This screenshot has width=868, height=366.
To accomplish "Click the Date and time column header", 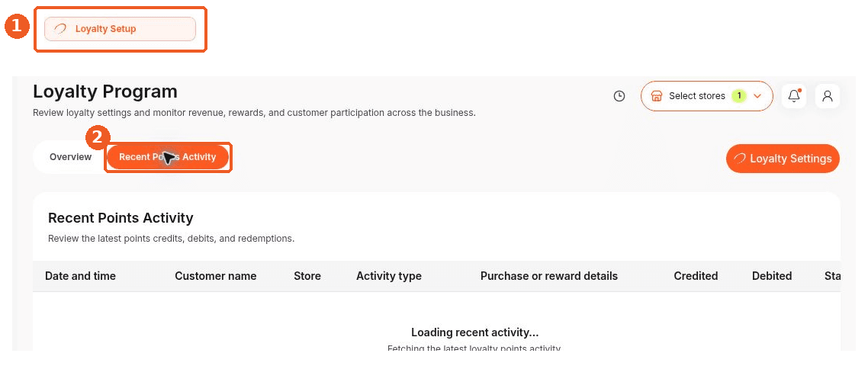I will point(80,276).
